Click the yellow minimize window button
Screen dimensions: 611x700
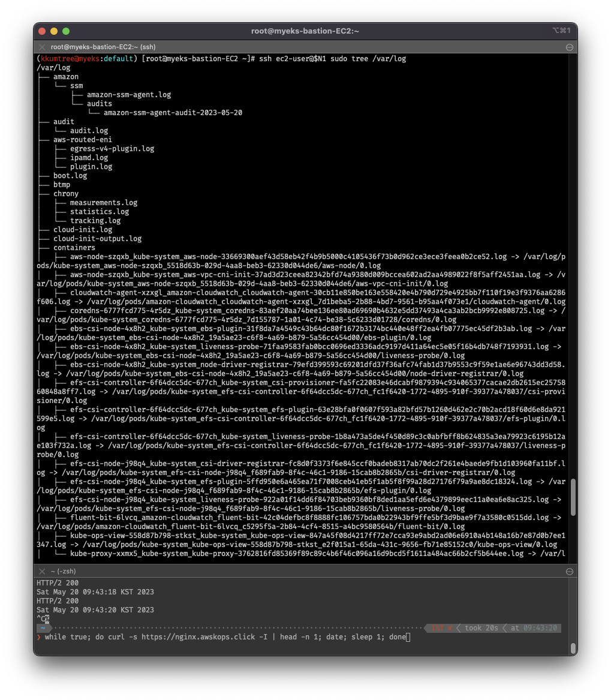(x=54, y=31)
